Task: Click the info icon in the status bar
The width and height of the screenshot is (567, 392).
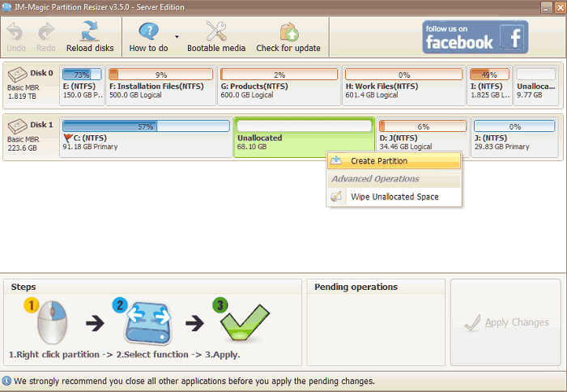Action: [6, 381]
